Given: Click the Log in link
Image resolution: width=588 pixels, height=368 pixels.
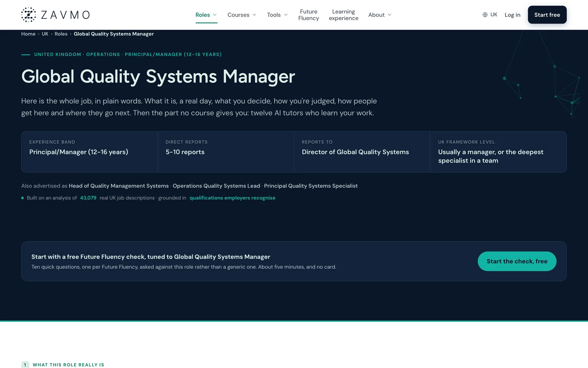Looking at the screenshot, I should point(512,15).
